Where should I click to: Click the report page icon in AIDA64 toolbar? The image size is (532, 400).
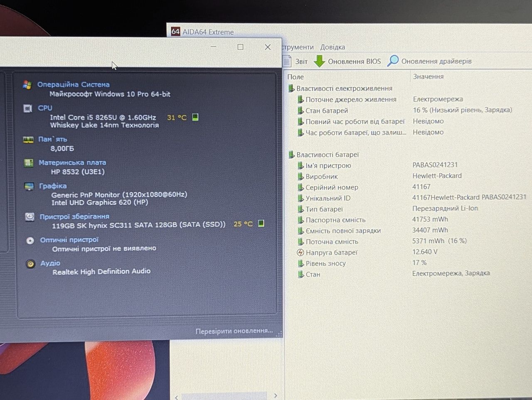pyautogui.click(x=287, y=61)
